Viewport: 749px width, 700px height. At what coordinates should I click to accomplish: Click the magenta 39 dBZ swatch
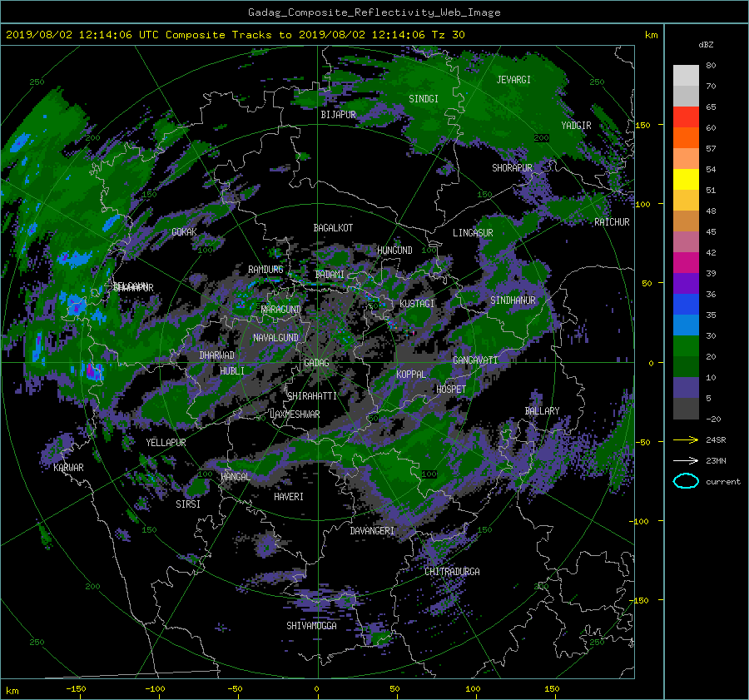(686, 263)
